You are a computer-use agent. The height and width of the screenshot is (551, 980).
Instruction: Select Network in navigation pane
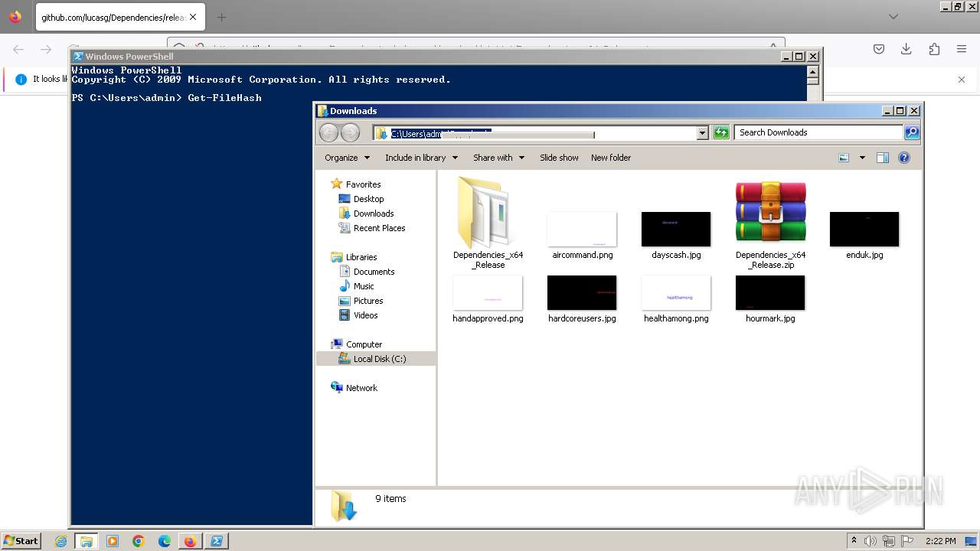click(x=361, y=388)
